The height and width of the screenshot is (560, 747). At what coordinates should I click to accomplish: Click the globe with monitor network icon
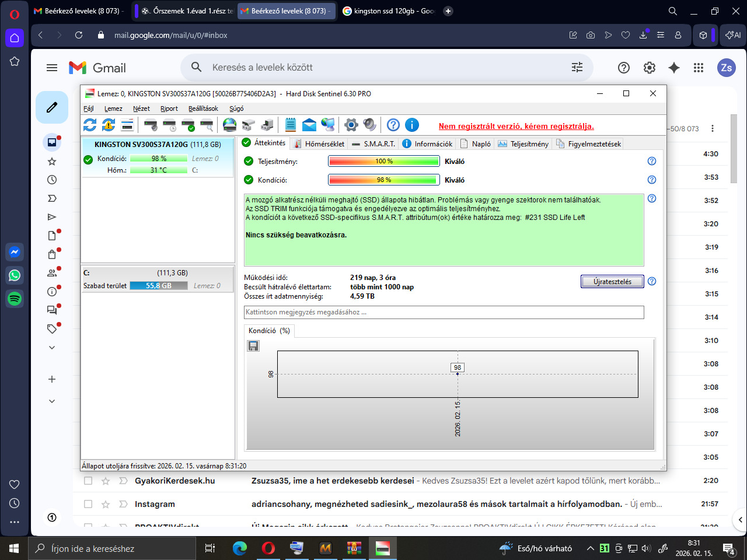click(328, 125)
